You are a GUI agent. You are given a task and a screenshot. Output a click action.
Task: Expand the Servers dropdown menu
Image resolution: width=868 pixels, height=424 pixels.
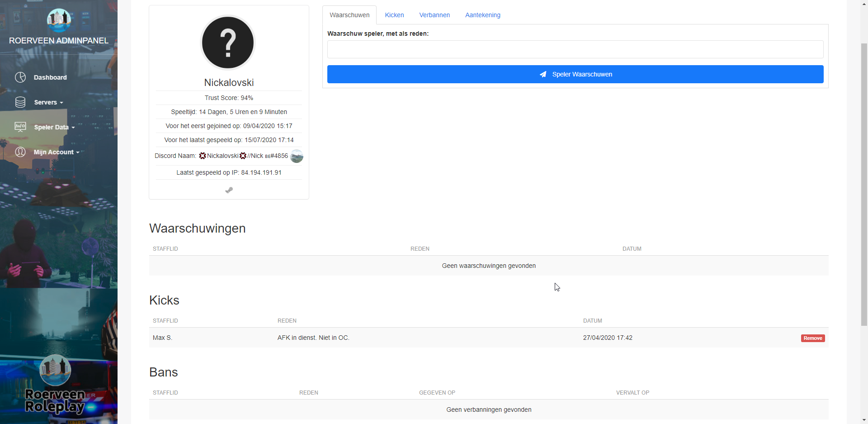(x=48, y=102)
